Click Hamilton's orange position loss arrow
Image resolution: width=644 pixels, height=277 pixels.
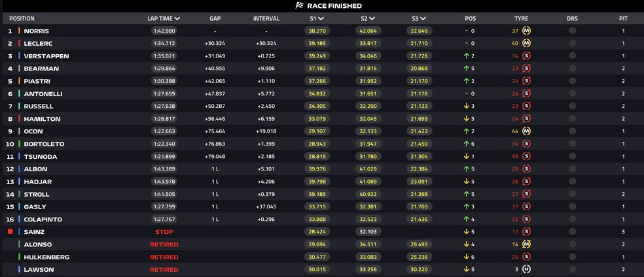[x=465, y=119]
